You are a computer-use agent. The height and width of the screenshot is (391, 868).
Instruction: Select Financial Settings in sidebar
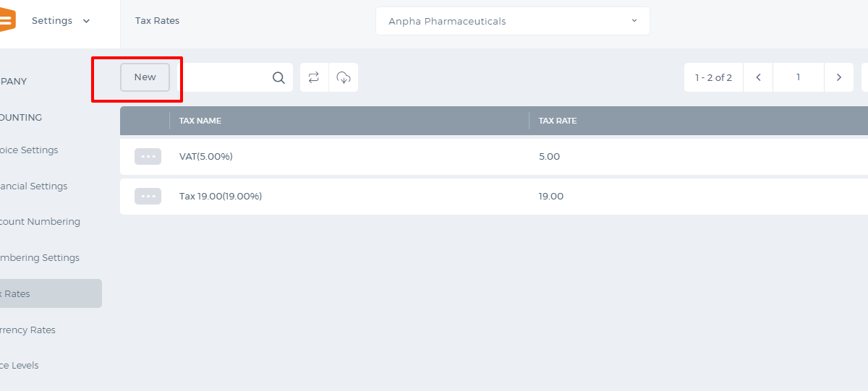tap(33, 186)
